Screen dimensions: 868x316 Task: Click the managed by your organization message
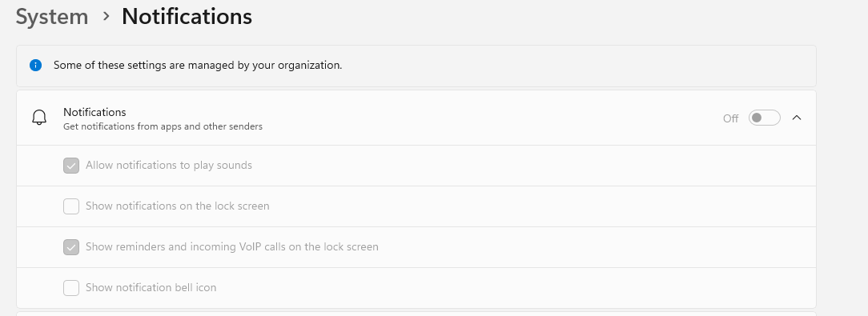pyautogui.click(x=198, y=66)
